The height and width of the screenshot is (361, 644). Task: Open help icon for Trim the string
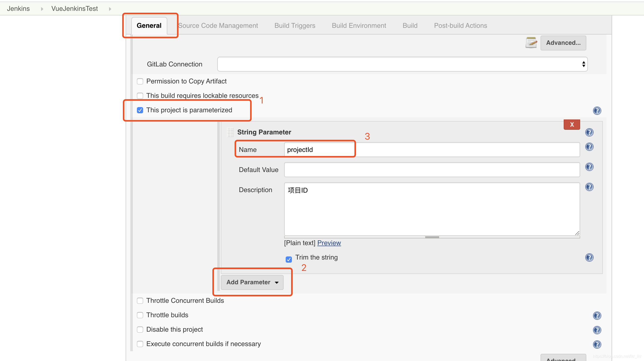pyautogui.click(x=589, y=257)
